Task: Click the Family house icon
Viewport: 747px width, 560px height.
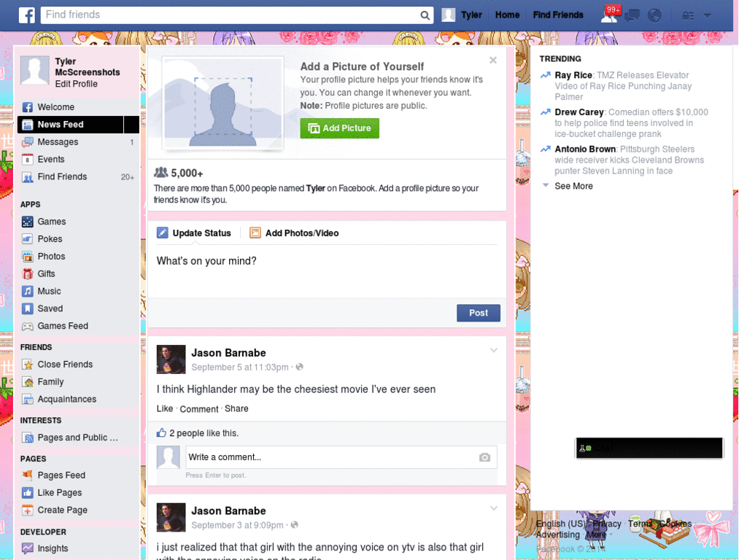Action: [28, 382]
